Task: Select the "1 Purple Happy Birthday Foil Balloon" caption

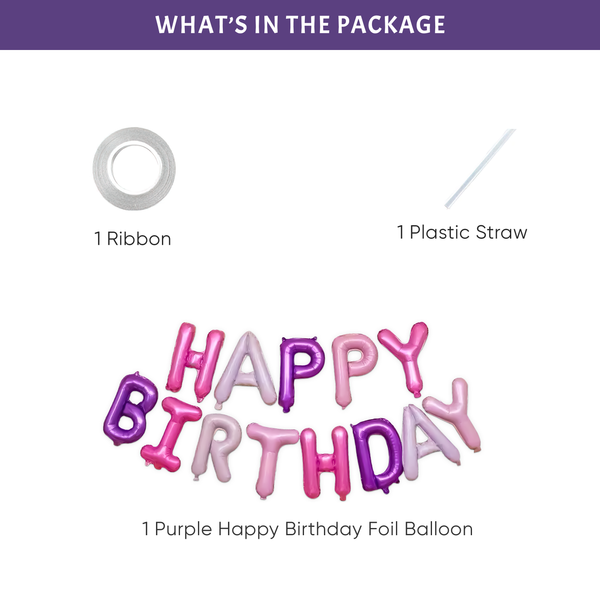Action: [307, 527]
